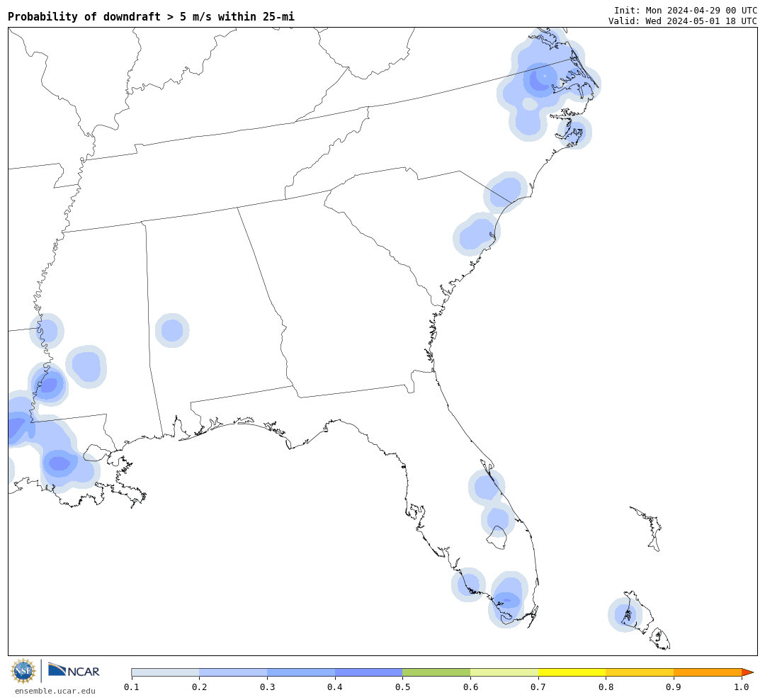
Task: Click the NCAR logo
Action: (x=74, y=671)
